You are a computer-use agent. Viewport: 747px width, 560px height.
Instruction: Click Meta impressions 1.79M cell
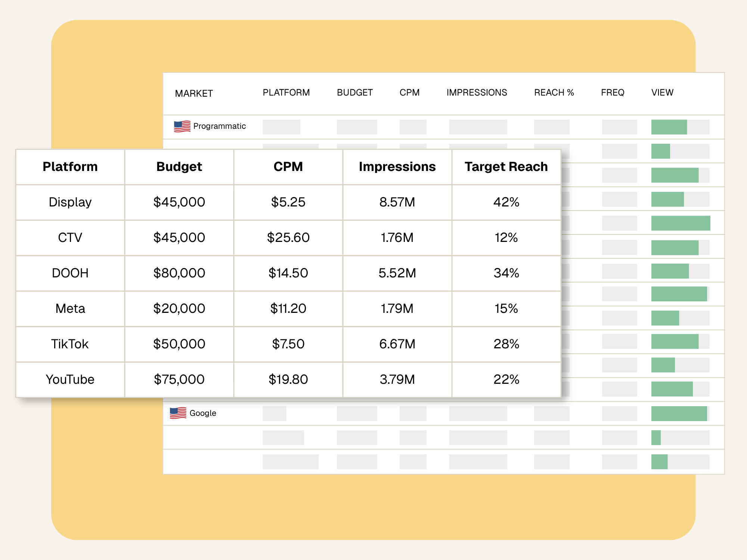pos(397,308)
